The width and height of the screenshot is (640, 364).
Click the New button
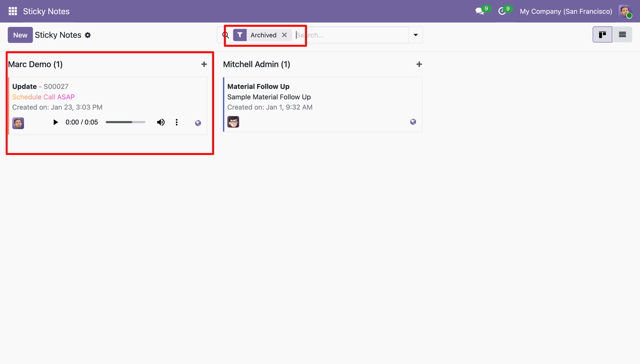[20, 35]
